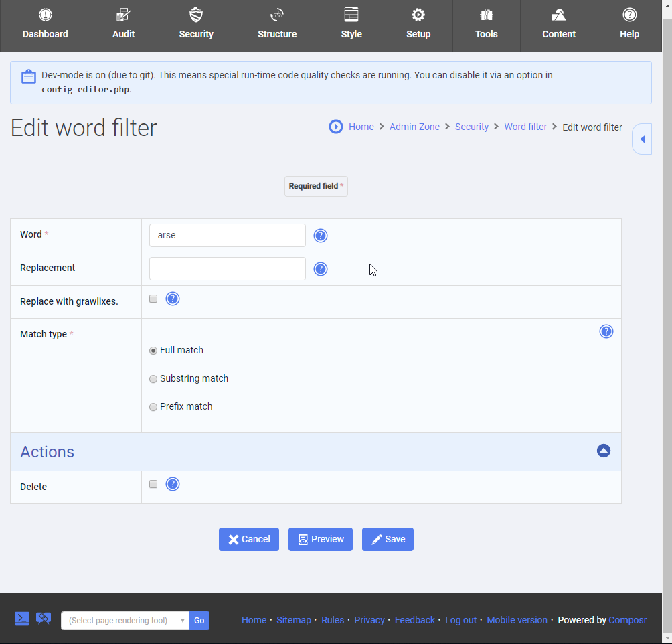Tick the Delete checkbox
This screenshot has width=672, height=644.
(x=153, y=484)
